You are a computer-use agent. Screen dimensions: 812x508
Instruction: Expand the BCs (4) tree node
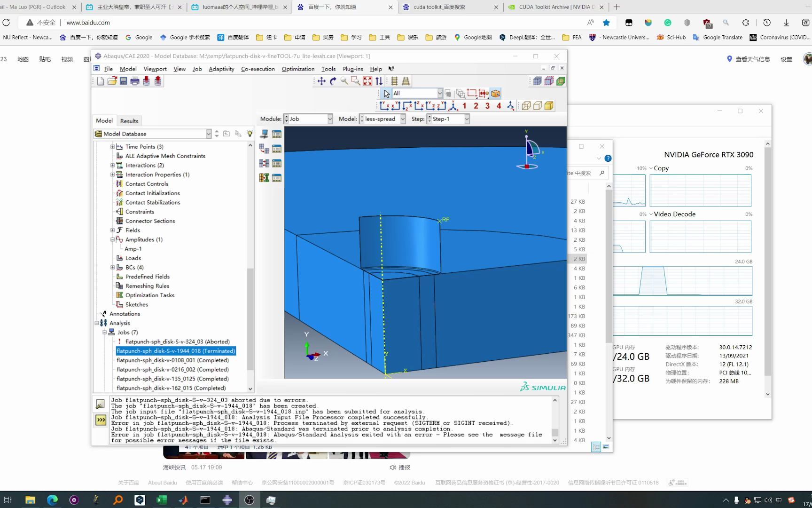click(x=112, y=267)
